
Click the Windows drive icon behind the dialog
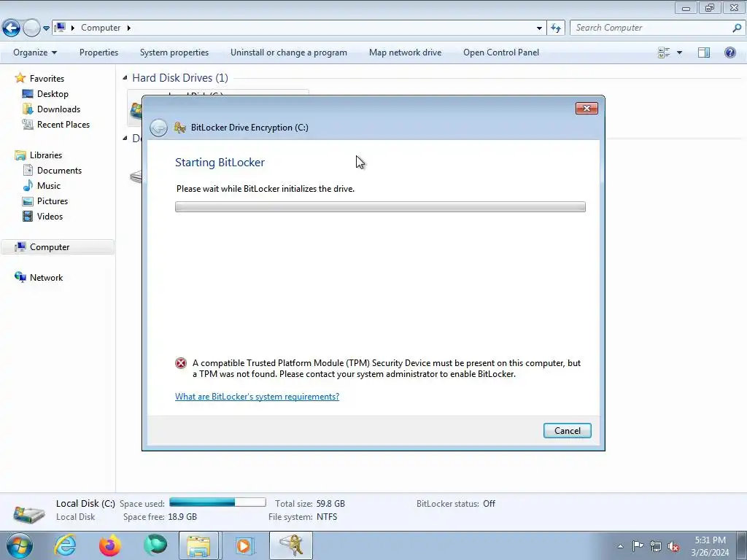pos(136,110)
